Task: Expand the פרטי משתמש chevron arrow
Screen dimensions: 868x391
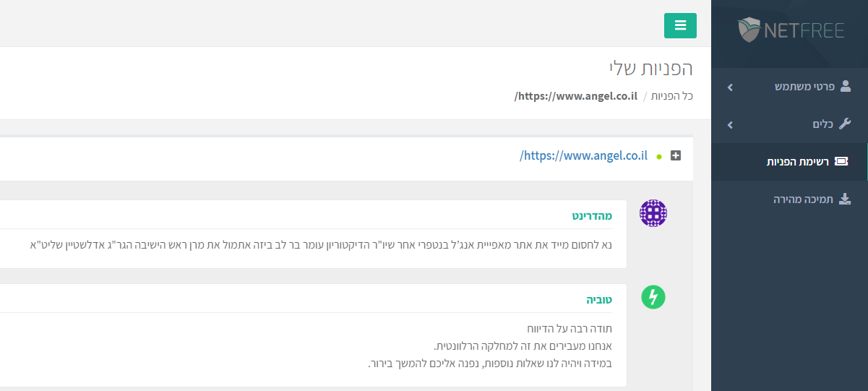Action: (x=730, y=87)
